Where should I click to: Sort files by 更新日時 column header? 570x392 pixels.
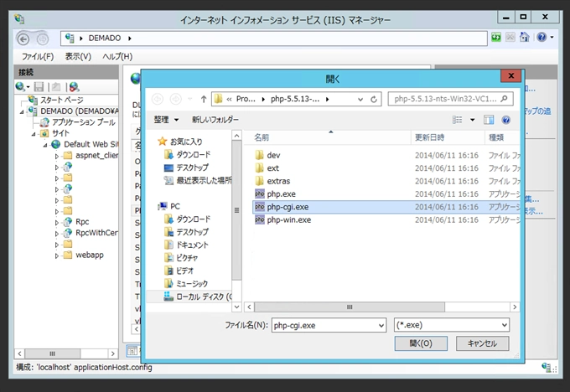430,137
